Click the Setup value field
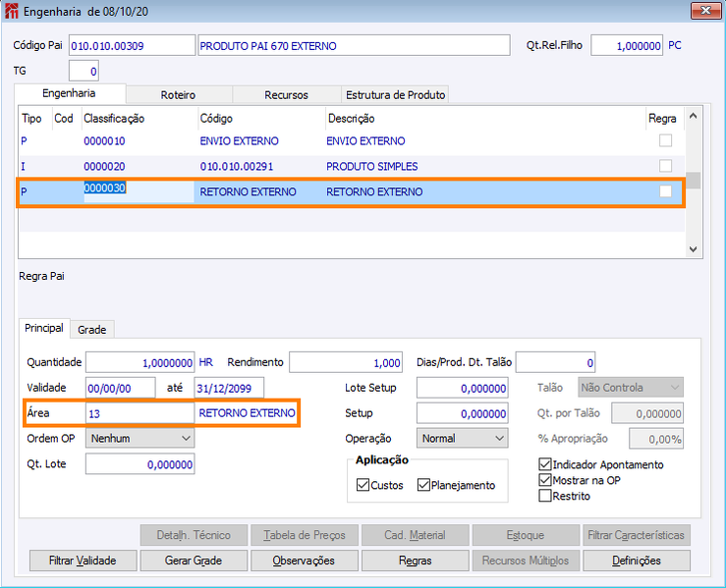Viewport: 726px width, 588px height. [462, 413]
